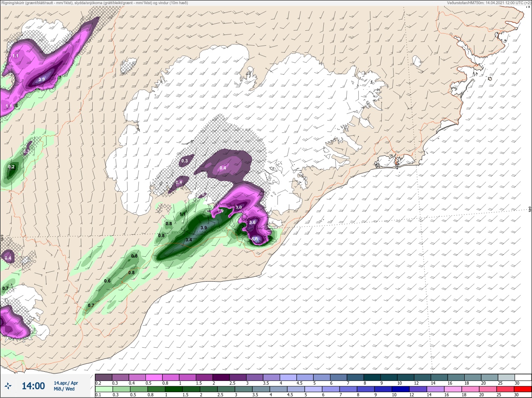Viewport: 532px width, 398px height.
Task: Click the white 30 swatch in upper legend row
Action: tap(523, 377)
